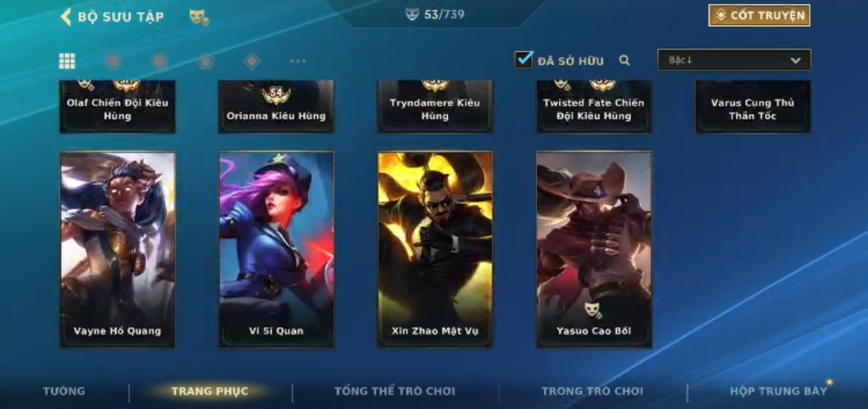Open the Hộp Trưng Bày tab

[778, 391]
